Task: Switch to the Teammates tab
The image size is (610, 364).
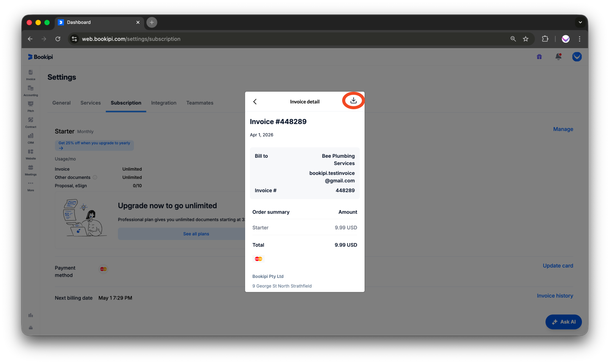Action: tap(200, 103)
